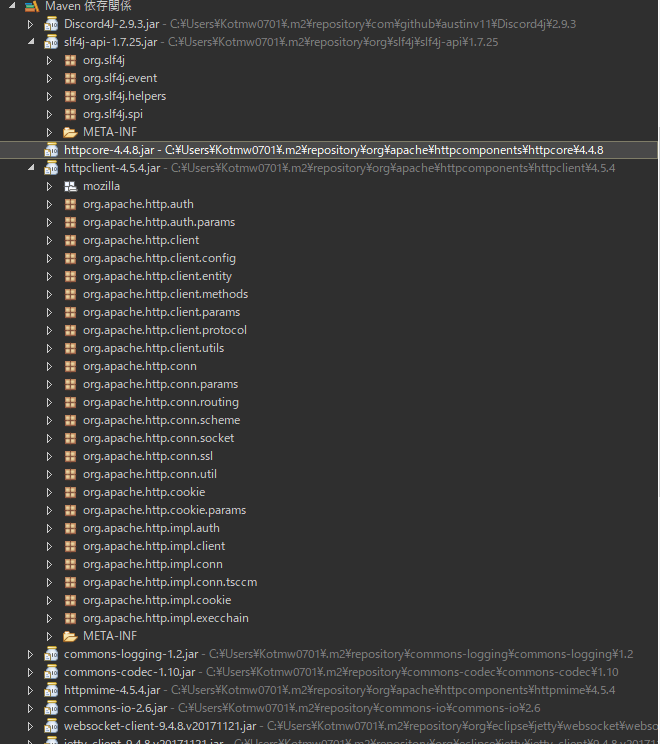Click the org.apache.http.cookie package icon
Image resolution: width=660 pixels, height=744 pixels.
[x=70, y=493]
